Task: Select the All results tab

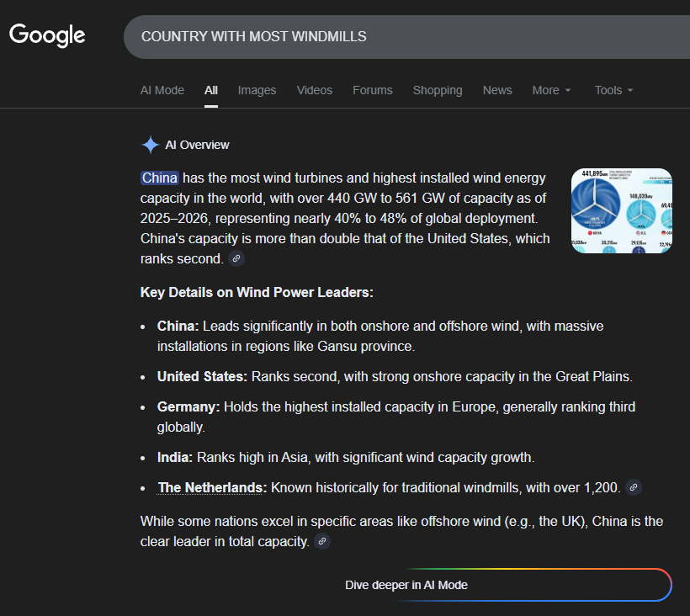Action: pos(210,90)
